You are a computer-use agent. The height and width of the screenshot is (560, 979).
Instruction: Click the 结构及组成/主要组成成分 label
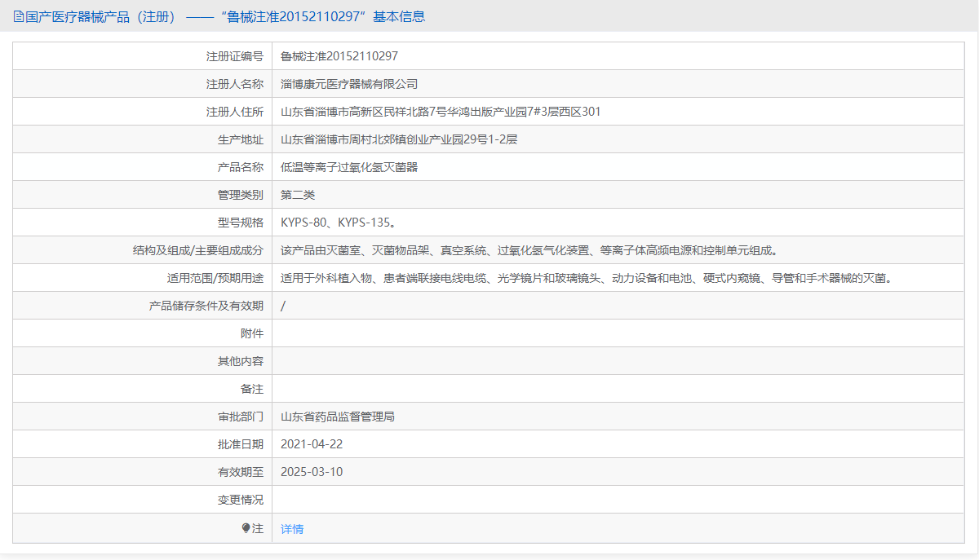(198, 250)
